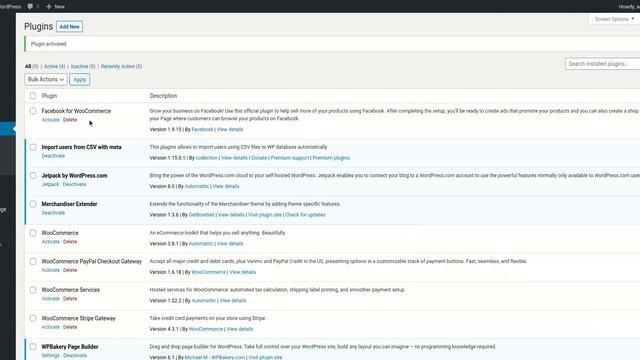This screenshot has width=640, height=360.
Task: Open the comments bubble icon in admin bar
Action: click(x=30, y=7)
